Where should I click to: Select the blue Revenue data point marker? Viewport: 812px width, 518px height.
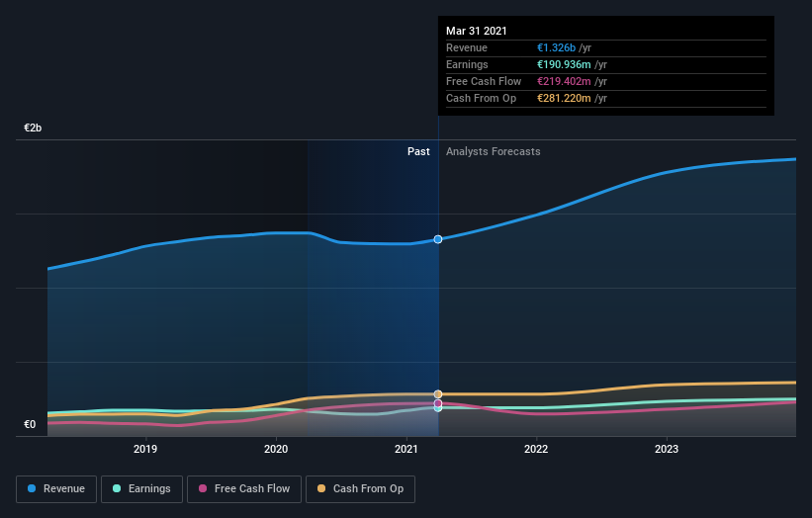pos(438,239)
